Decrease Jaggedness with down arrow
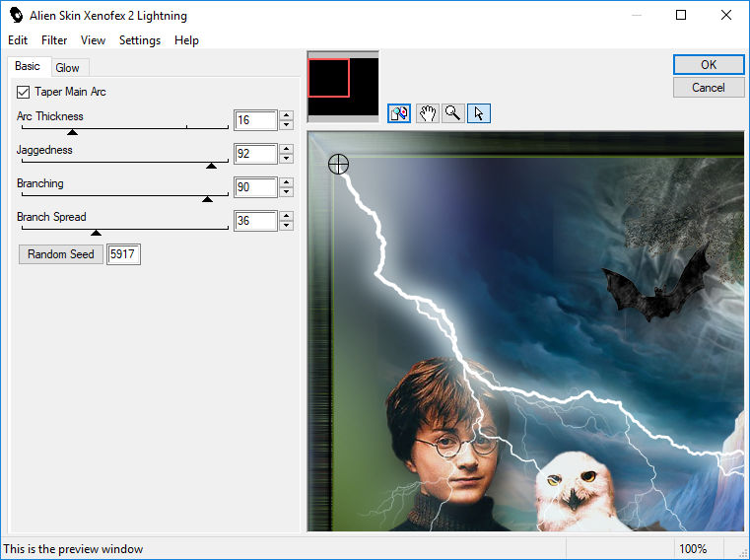This screenshot has height=560, width=750. click(286, 159)
